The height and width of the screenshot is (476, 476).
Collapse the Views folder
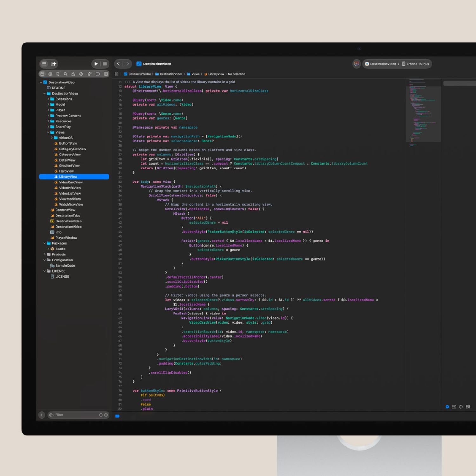pos(48,132)
